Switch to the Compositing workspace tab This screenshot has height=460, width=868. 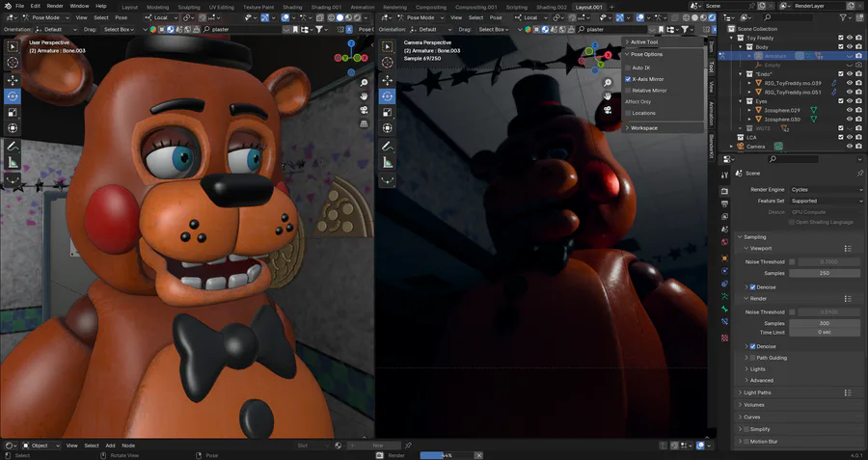pyautogui.click(x=431, y=7)
